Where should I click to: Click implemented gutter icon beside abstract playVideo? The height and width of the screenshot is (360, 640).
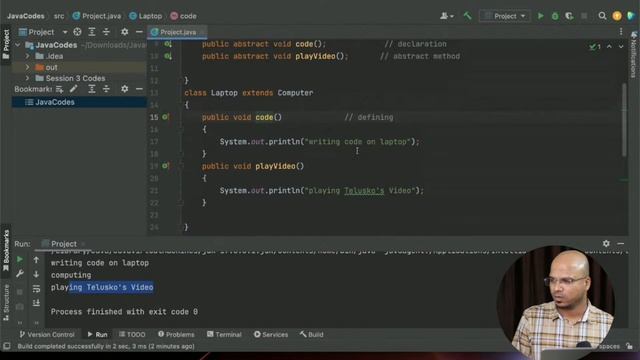168,56
